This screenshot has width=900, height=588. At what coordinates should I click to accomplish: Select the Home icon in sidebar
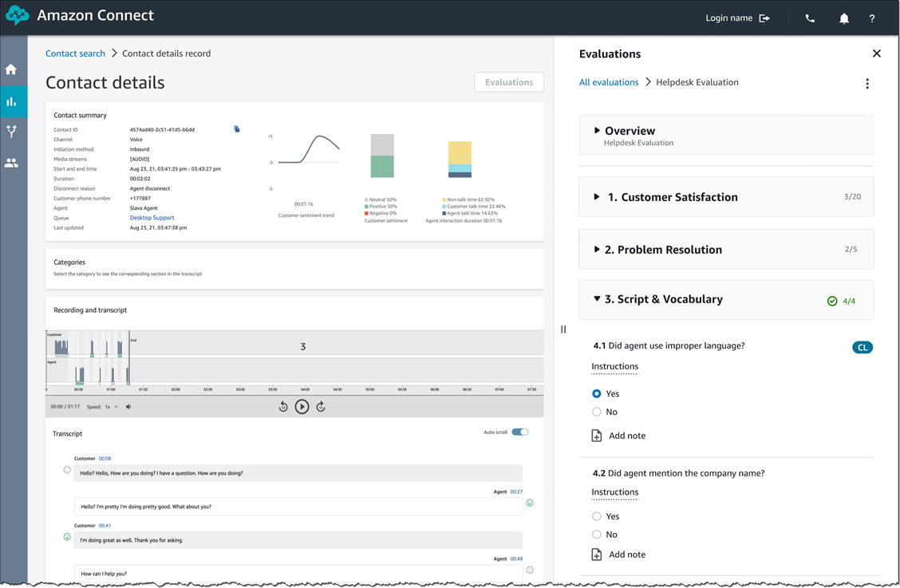tap(11, 69)
